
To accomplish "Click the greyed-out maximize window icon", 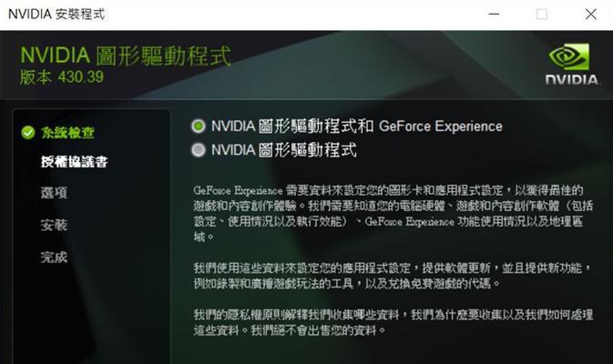I will click(541, 15).
